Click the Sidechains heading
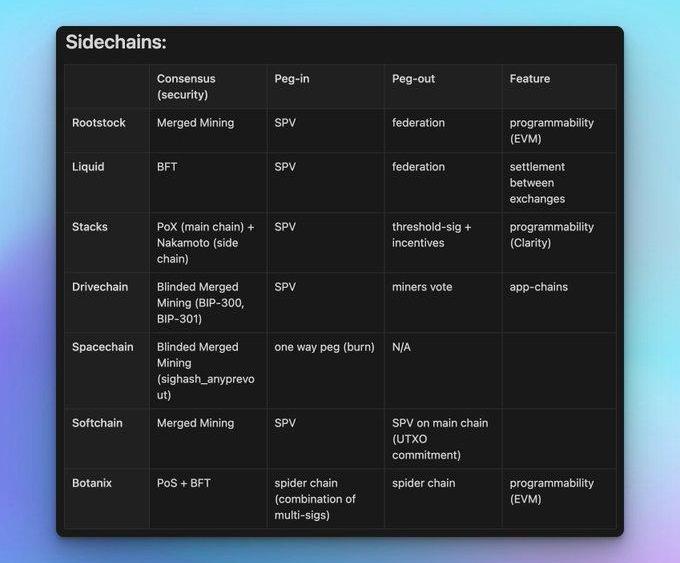Image resolution: width=680 pixels, height=563 pixels. click(116, 43)
